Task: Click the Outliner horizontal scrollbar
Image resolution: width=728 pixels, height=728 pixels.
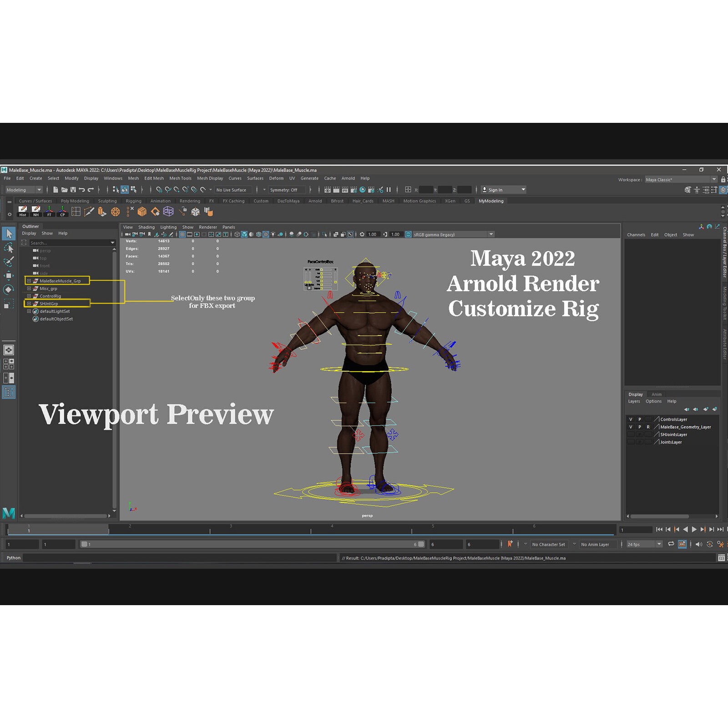Action: pyautogui.click(x=66, y=516)
